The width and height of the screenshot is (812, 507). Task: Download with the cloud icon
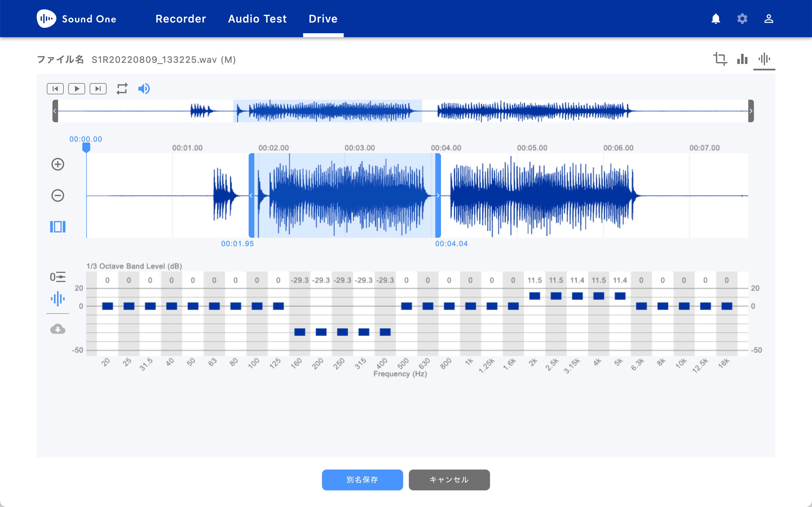coord(58,329)
